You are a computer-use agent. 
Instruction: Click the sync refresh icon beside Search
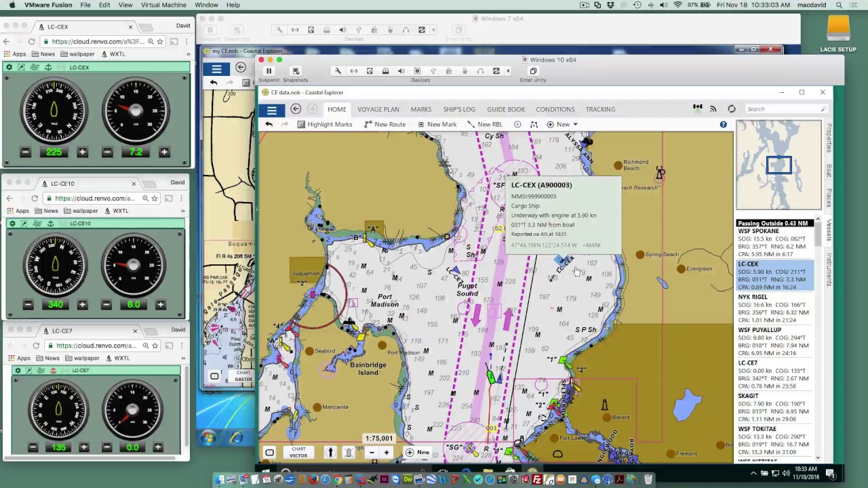(731, 109)
